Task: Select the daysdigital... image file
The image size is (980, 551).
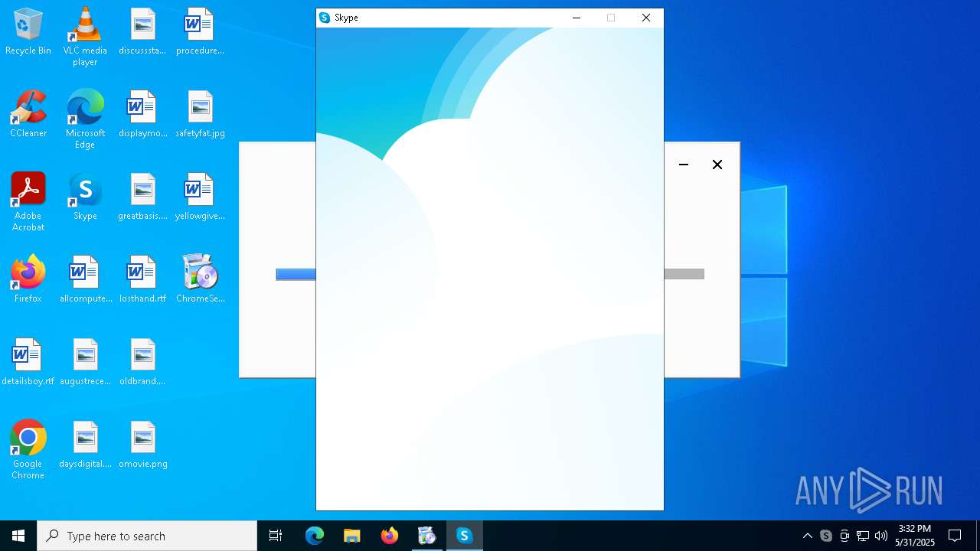Action: [85, 445]
